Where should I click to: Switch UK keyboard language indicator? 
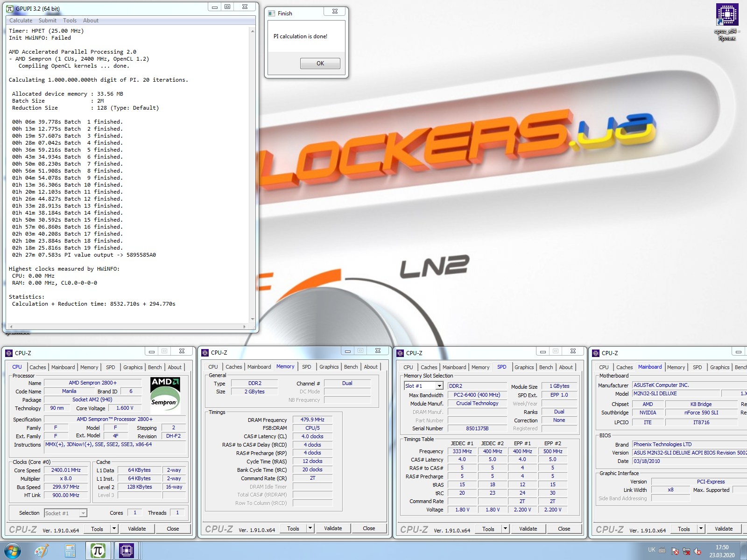[x=651, y=550]
